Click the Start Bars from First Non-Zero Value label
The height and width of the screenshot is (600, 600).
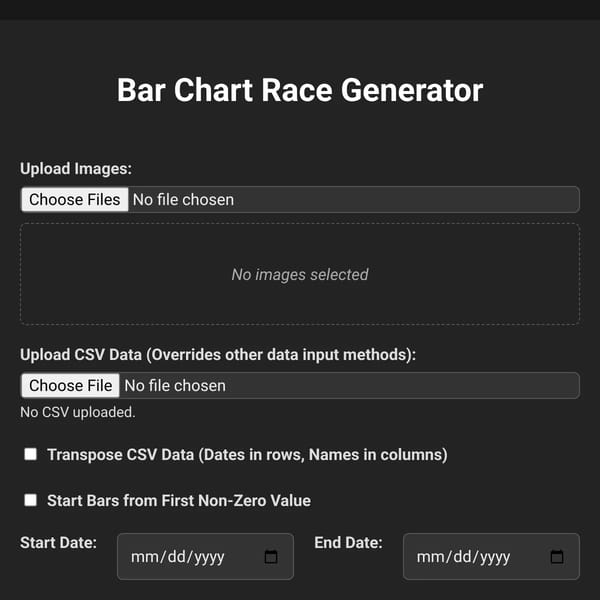(x=179, y=501)
